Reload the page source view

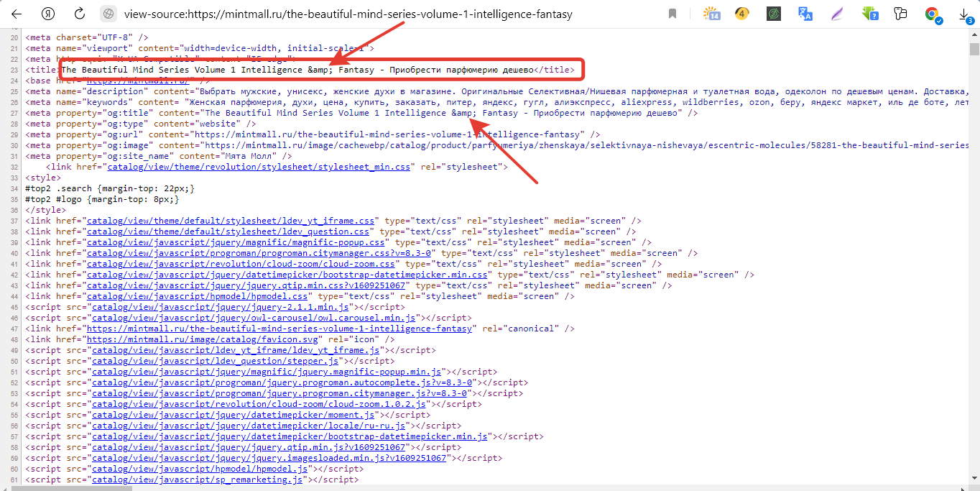click(80, 14)
